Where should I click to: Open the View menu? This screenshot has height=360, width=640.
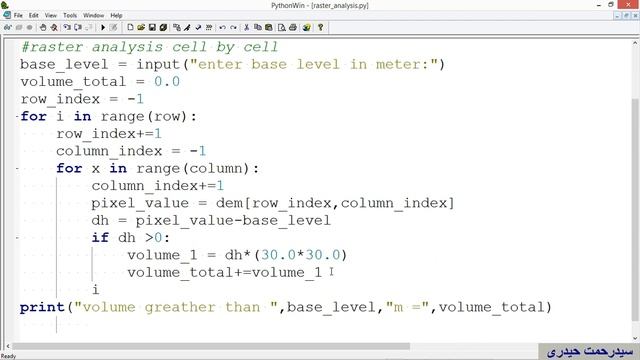point(51,16)
